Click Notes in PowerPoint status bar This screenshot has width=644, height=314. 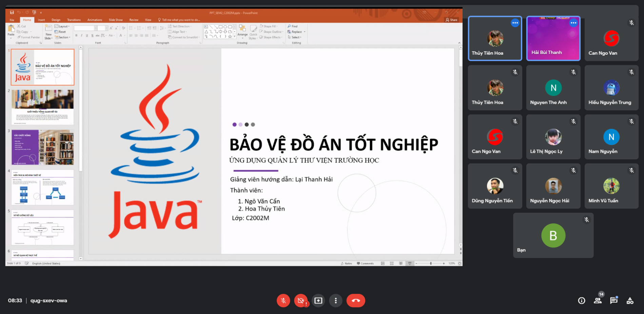347,263
